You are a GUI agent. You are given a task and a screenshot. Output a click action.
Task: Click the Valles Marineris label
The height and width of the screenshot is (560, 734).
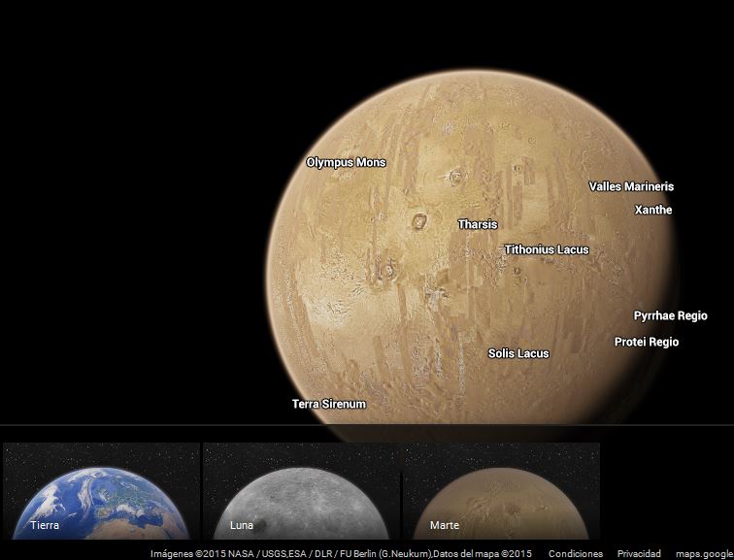pos(631,186)
